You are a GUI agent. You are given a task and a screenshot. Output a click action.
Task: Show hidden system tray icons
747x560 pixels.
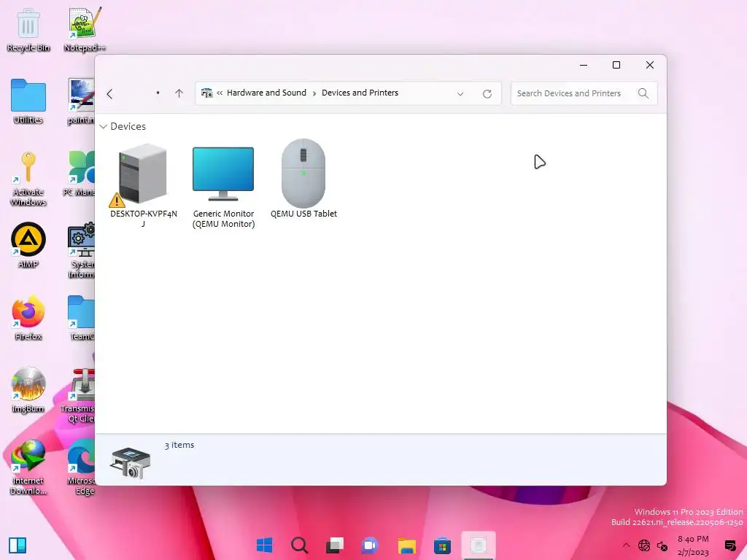click(x=626, y=545)
